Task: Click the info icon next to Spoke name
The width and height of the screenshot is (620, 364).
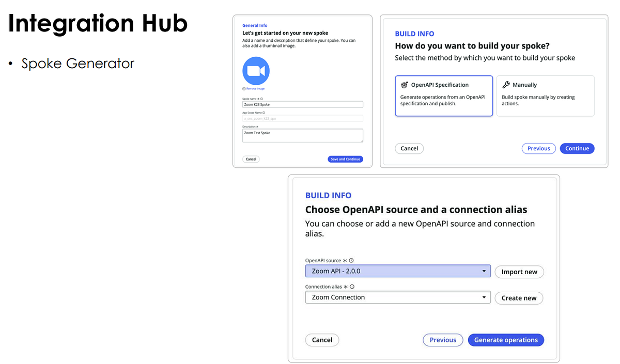Action: [x=261, y=99]
